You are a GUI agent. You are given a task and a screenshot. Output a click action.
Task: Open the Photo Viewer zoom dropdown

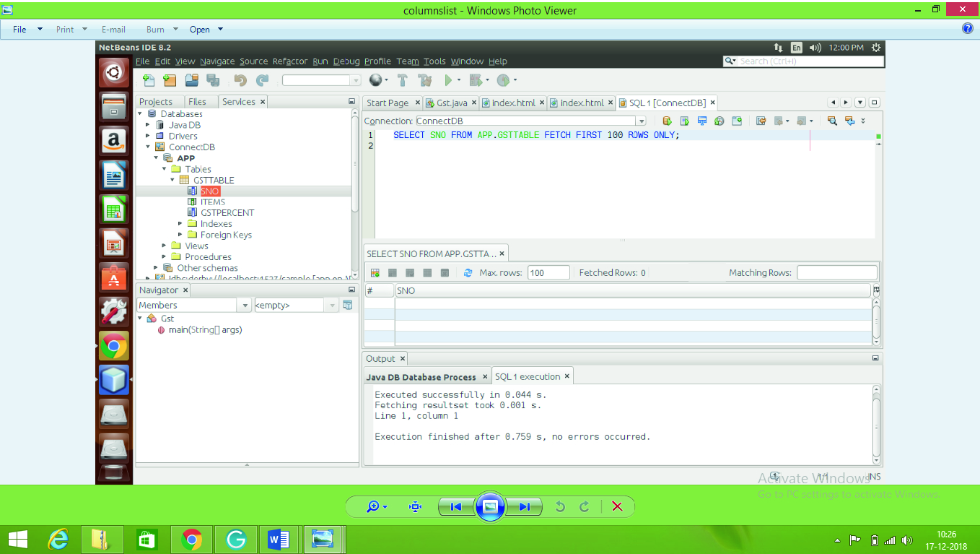coord(385,506)
